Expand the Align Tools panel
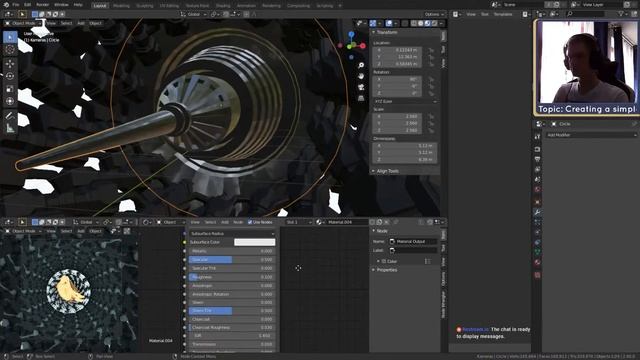Screen dimensions: 640x360 coord(385,171)
